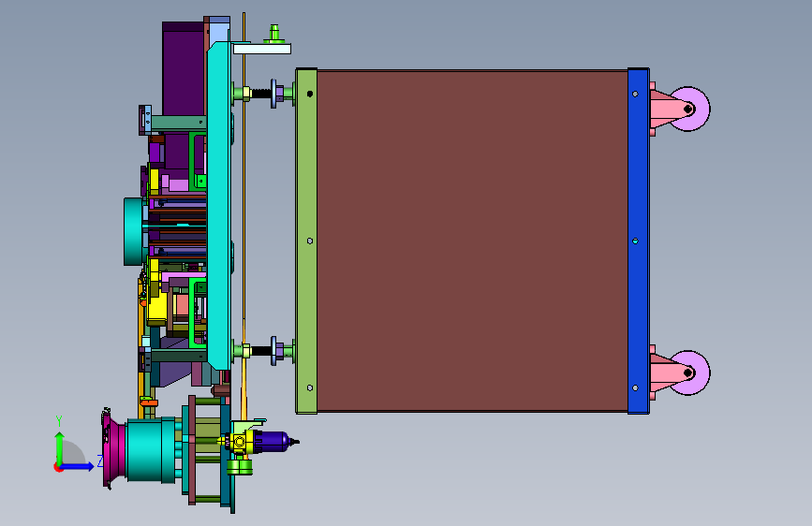812x526 pixels.
Task: Select the light green vertical frame bar
Action: tap(306, 241)
